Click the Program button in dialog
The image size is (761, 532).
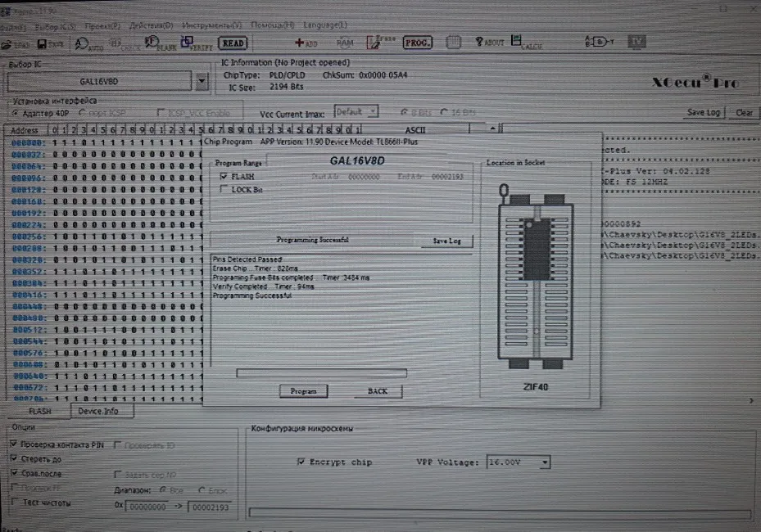[x=303, y=391]
